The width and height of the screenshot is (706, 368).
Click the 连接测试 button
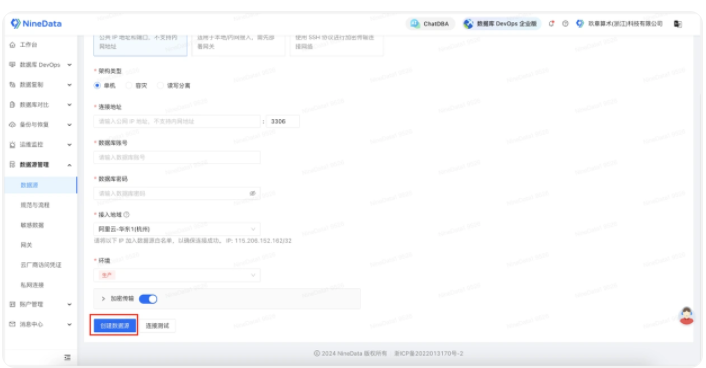pos(157,326)
